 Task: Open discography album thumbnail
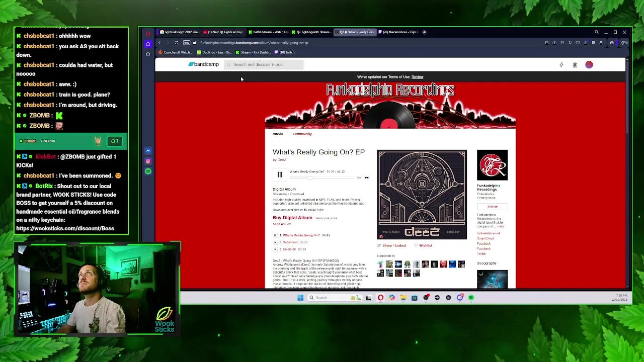[492, 280]
